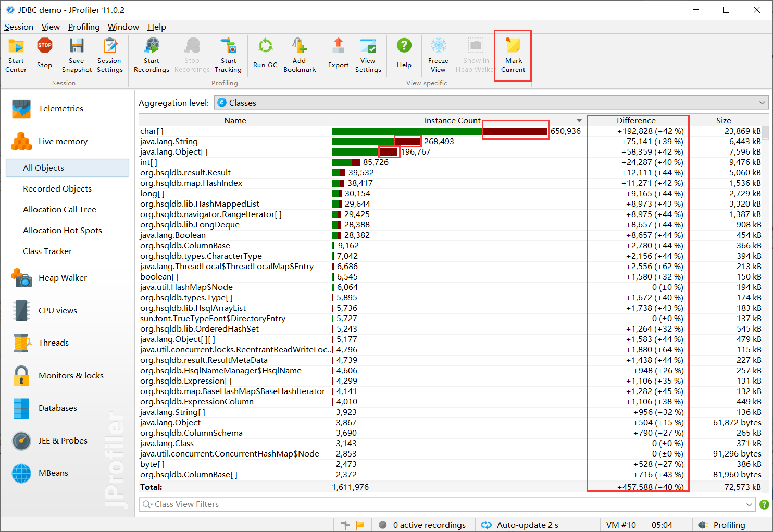Sort by the Size column header
The height and width of the screenshot is (532, 773).
[724, 120]
